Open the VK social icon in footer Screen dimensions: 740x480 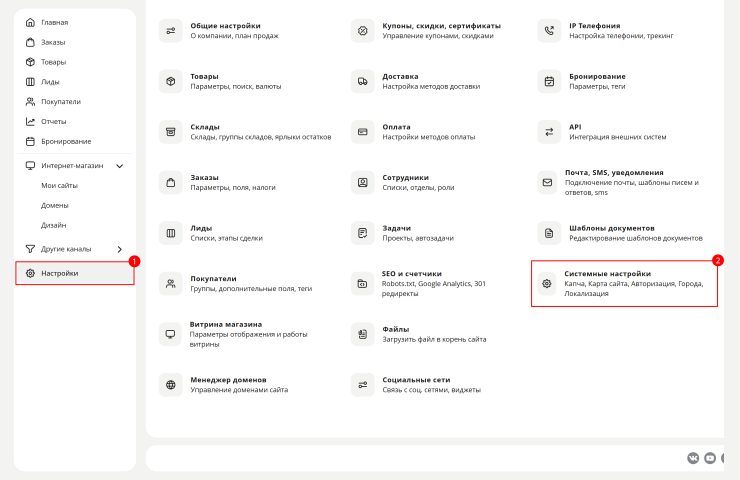(x=693, y=458)
